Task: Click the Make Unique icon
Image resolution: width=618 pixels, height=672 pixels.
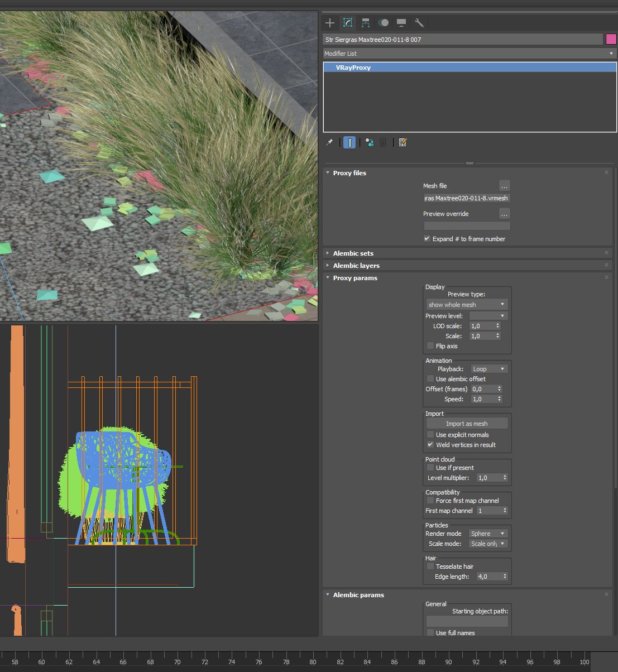Action: [370, 142]
